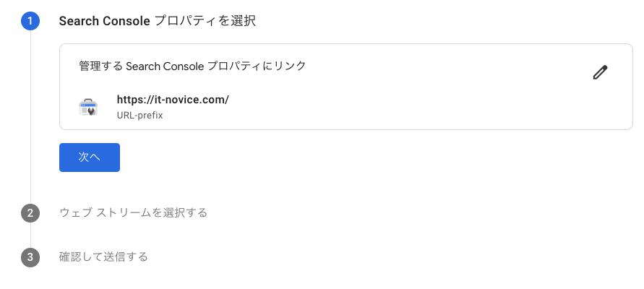The image size is (644, 289).
Task: Click the stepper line between steps 2 and 3
Action: [x=30, y=235]
